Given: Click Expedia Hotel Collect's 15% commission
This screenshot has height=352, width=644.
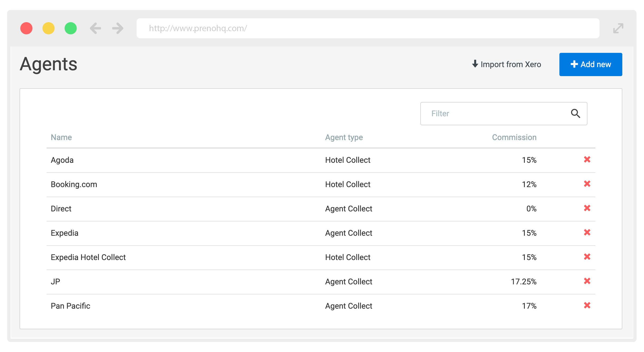Looking at the screenshot, I should (x=529, y=257).
